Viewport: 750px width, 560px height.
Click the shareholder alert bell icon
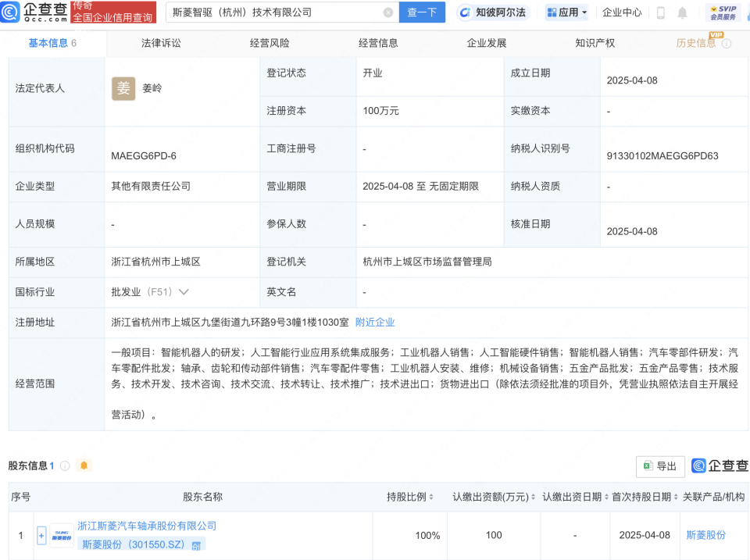(84, 465)
